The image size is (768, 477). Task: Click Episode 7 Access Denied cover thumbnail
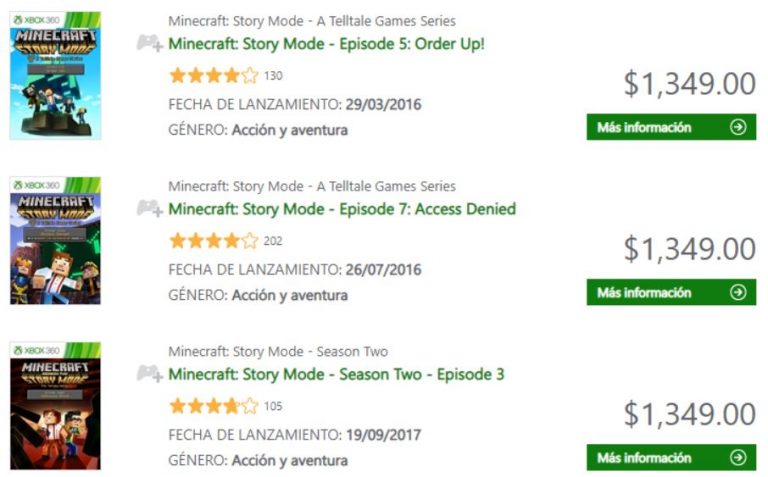[55, 240]
